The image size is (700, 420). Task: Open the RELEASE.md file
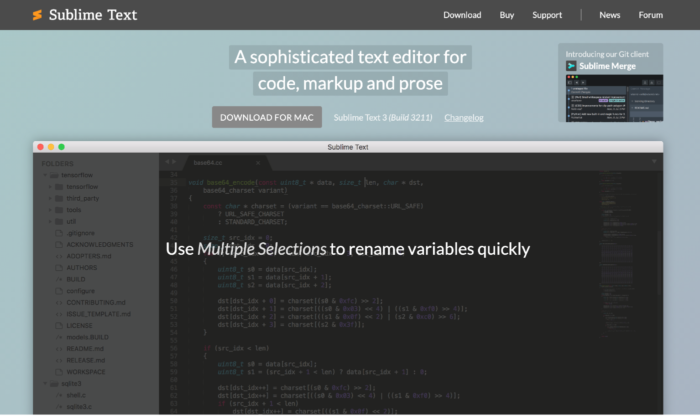coord(86,361)
